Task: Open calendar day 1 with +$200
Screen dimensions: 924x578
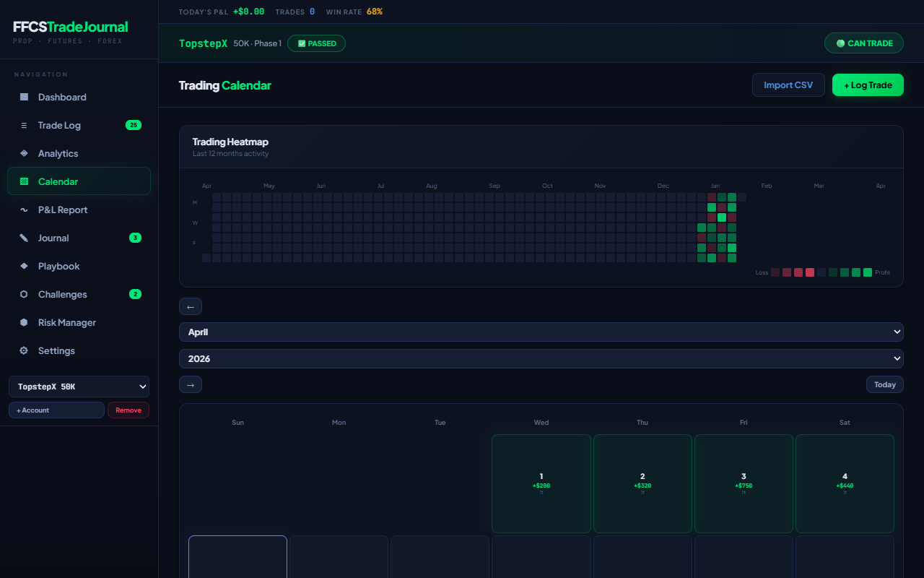Action: [541, 483]
